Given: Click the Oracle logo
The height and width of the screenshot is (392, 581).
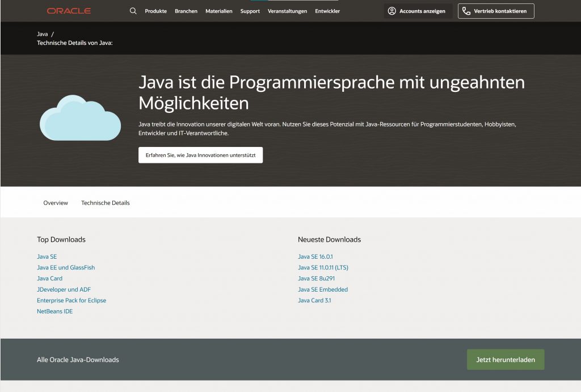Looking at the screenshot, I should (x=69, y=11).
